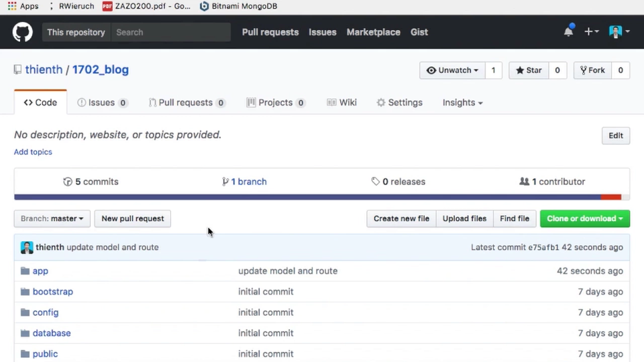Open commit hash e75afb1
644x362 pixels.
[x=543, y=247]
